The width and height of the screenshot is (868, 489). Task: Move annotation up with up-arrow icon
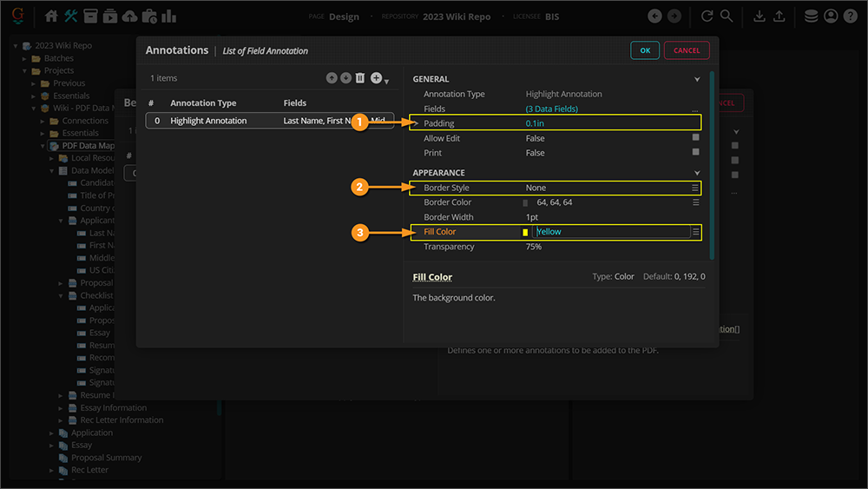pyautogui.click(x=332, y=78)
